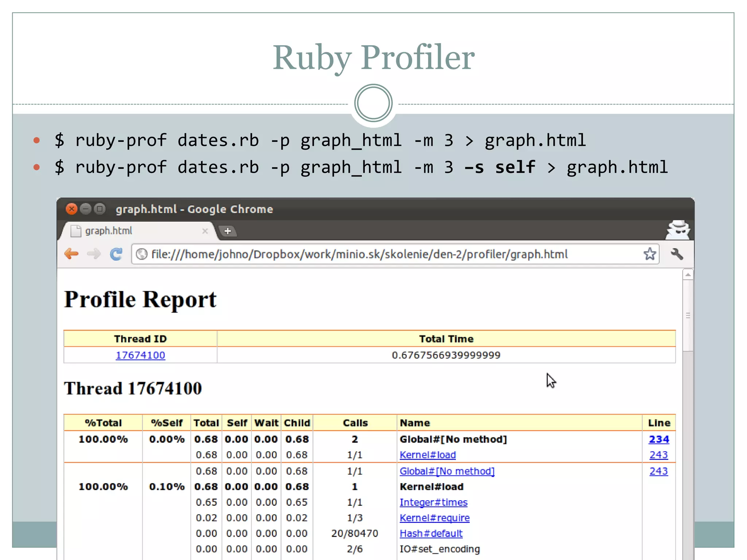Click the IO#set_encoding entry
747x560 pixels.
pyautogui.click(x=440, y=549)
